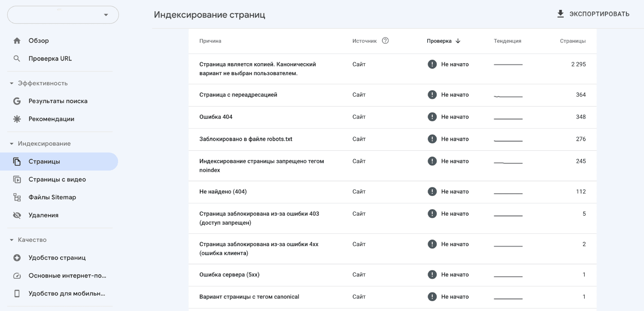Click the page count 364
Viewport: 644px width, 311px height.
click(581, 95)
